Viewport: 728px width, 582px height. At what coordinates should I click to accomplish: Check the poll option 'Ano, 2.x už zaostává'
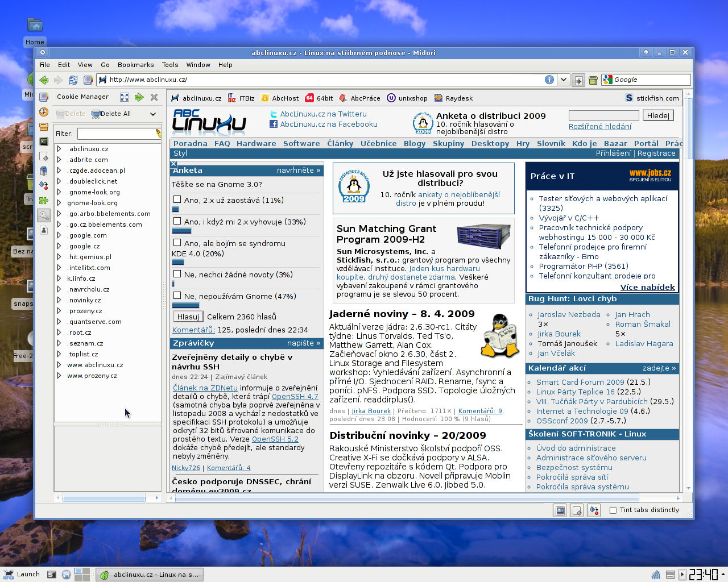(177, 199)
